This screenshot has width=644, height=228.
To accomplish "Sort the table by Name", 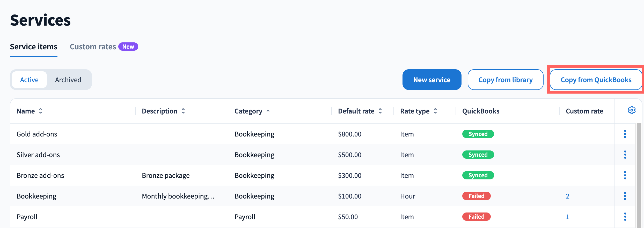I will coord(30,111).
